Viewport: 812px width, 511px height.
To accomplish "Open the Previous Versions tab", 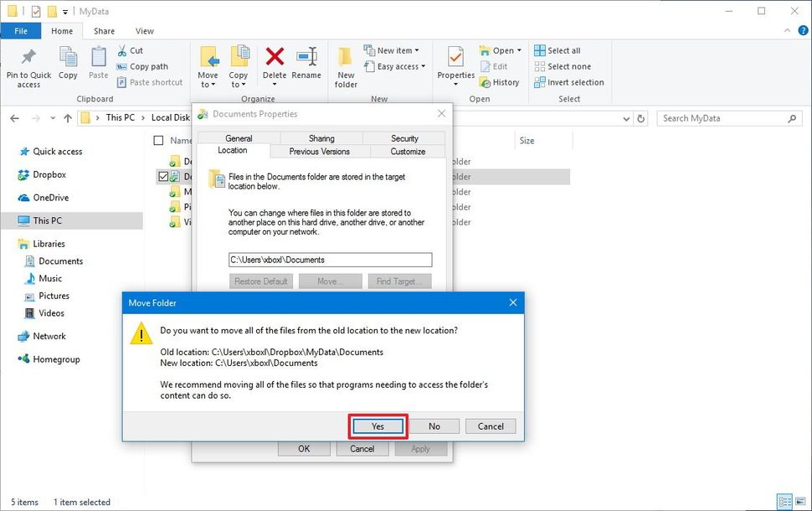I will click(x=319, y=152).
